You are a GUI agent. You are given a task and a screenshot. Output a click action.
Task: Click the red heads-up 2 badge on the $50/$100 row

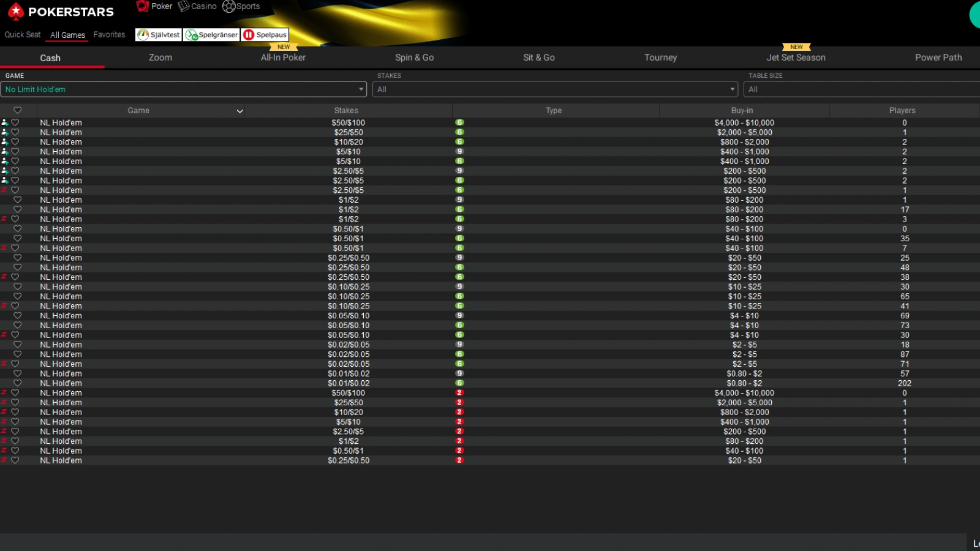(459, 393)
